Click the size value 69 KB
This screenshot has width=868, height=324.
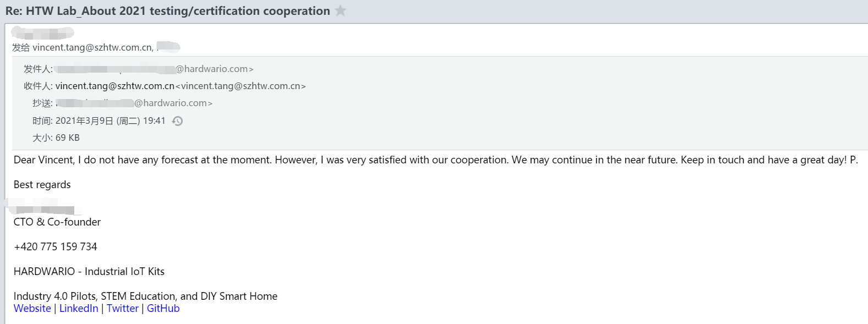coord(67,138)
